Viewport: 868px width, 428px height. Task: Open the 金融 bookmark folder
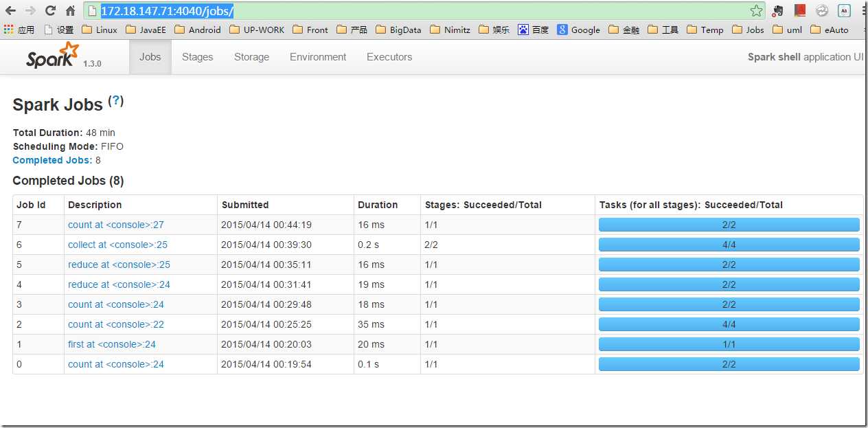pos(624,30)
